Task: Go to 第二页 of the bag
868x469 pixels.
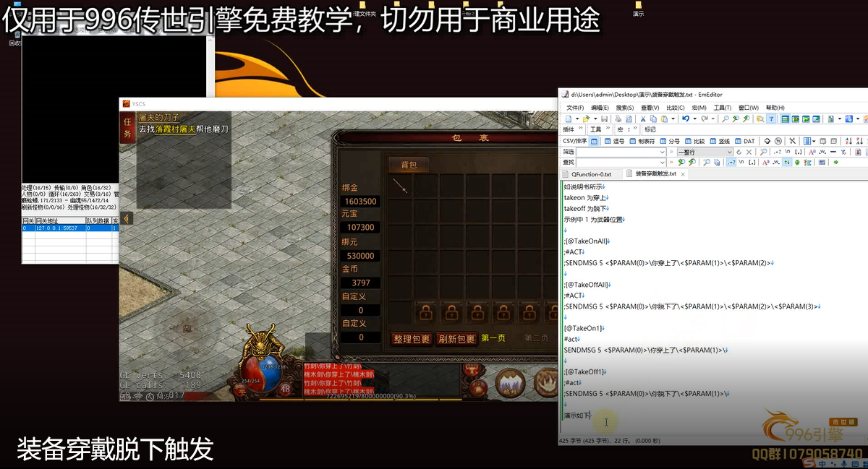Action: click(537, 338)
